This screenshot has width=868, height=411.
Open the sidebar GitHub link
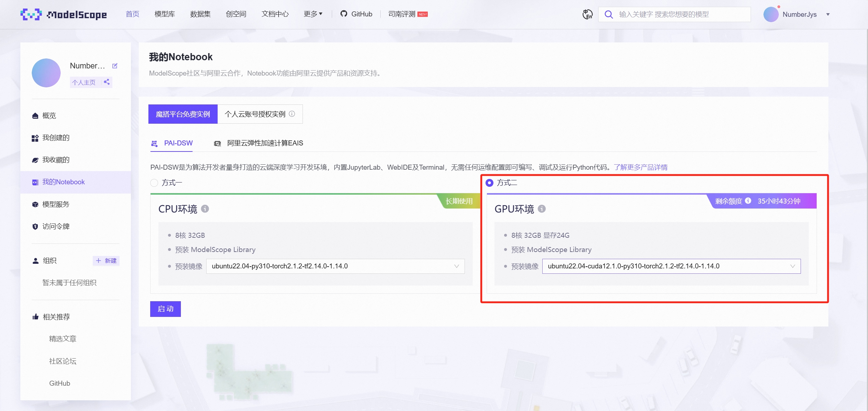[x=60, y=383]
